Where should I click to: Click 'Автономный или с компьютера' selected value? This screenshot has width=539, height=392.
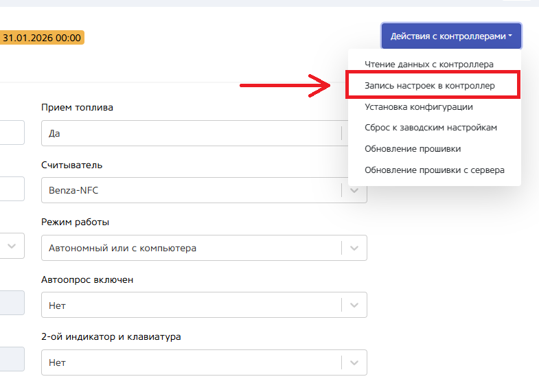(x=123, y=248)
